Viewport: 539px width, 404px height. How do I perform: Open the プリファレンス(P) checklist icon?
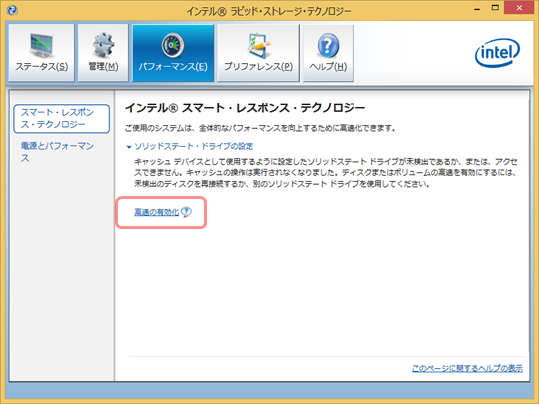(x=258, y=45)
